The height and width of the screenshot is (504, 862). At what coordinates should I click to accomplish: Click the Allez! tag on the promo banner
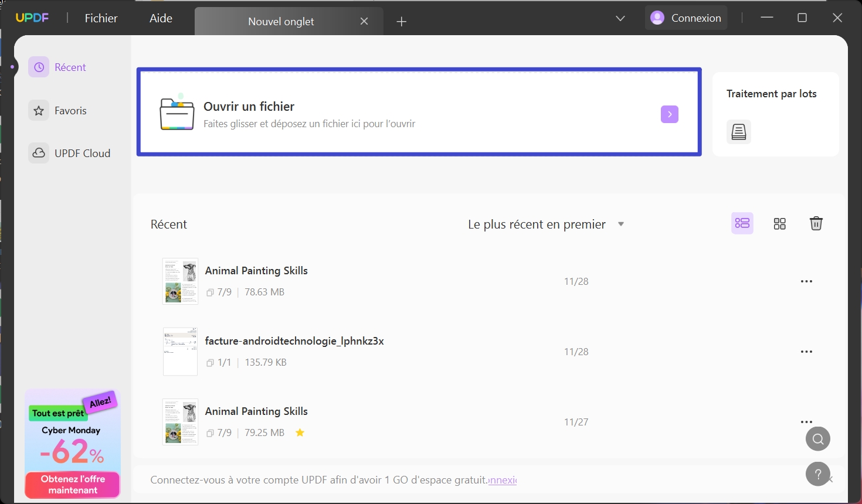coord(100,402)
